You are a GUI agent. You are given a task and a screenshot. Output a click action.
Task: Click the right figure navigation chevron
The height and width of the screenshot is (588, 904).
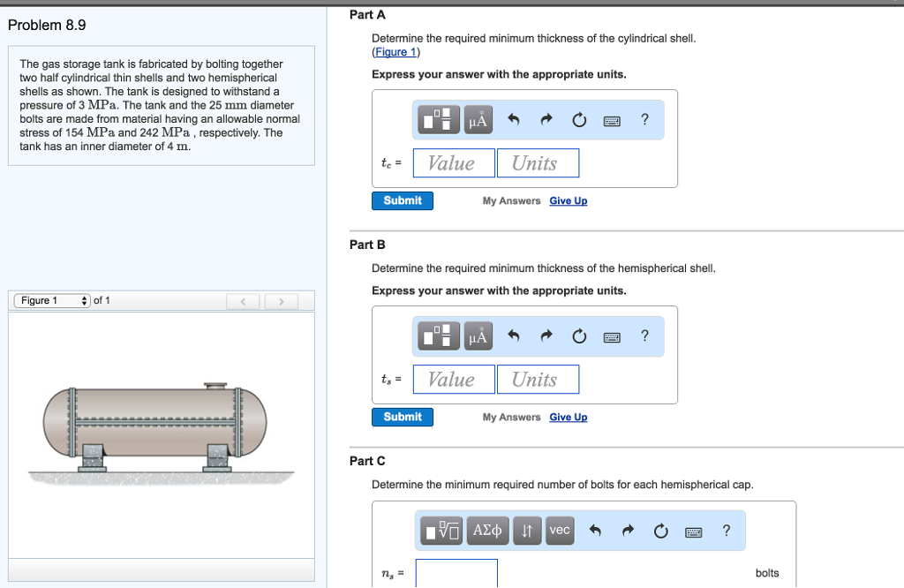click(281, 301)
